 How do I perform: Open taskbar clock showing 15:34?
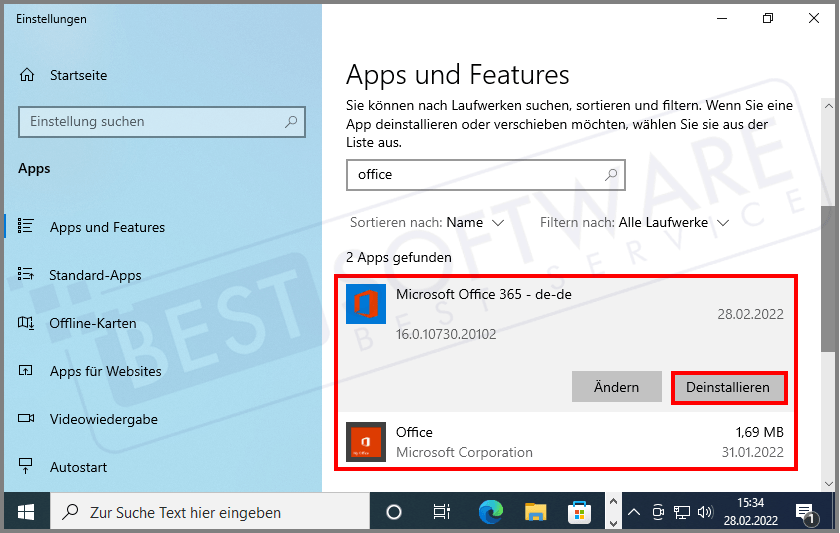751,512
